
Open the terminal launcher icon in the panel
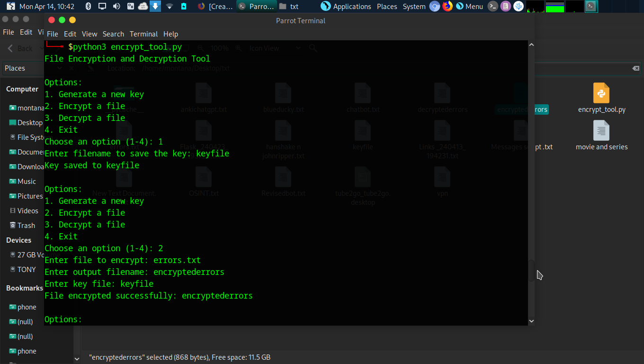tap(493, 7)
